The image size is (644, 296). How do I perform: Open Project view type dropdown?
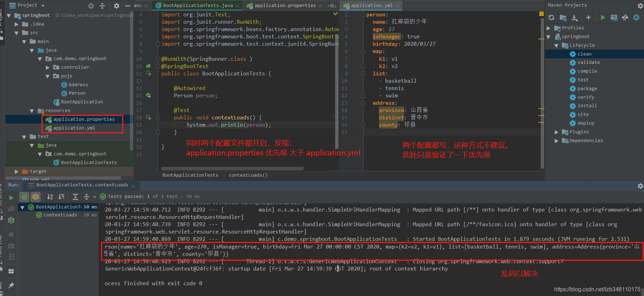[x=43, y=6]
